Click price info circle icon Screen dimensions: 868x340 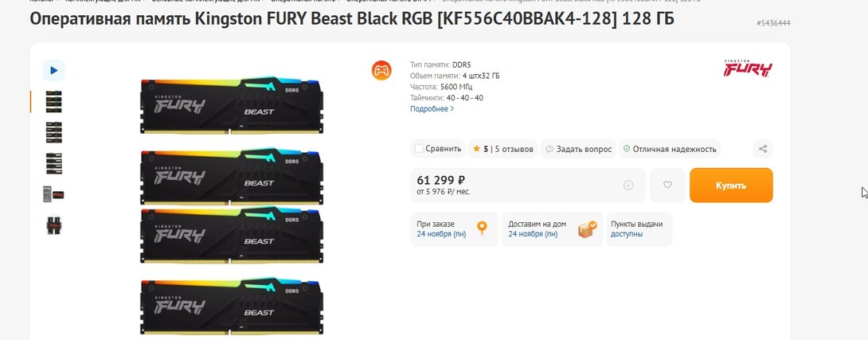click(628, 185)
